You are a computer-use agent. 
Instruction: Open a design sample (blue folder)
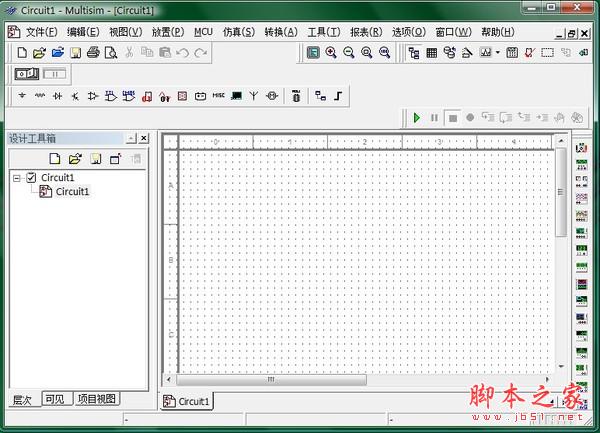pos(58,52)
